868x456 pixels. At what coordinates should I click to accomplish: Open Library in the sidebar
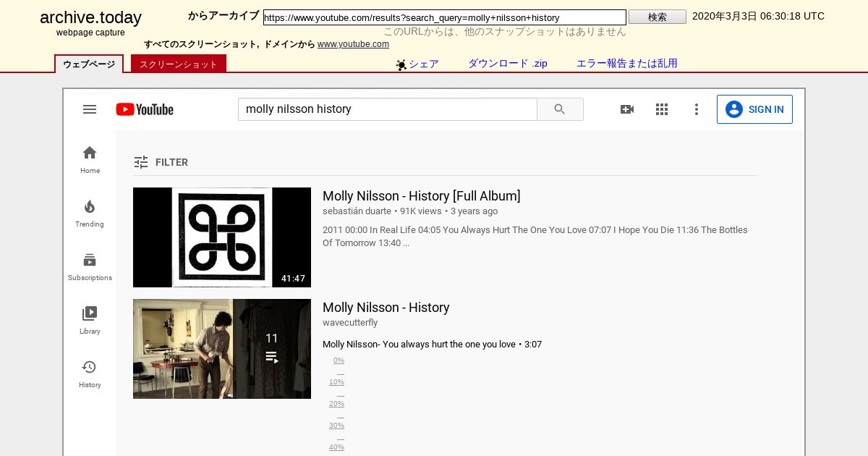point(90,320)
